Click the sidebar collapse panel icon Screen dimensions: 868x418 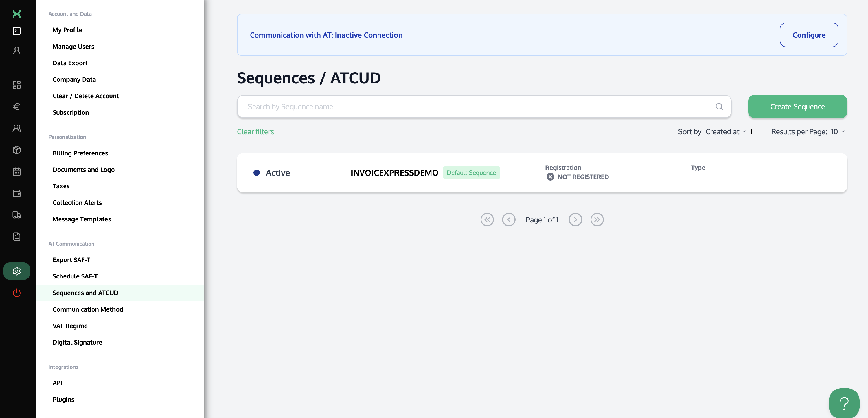[16, 31]
